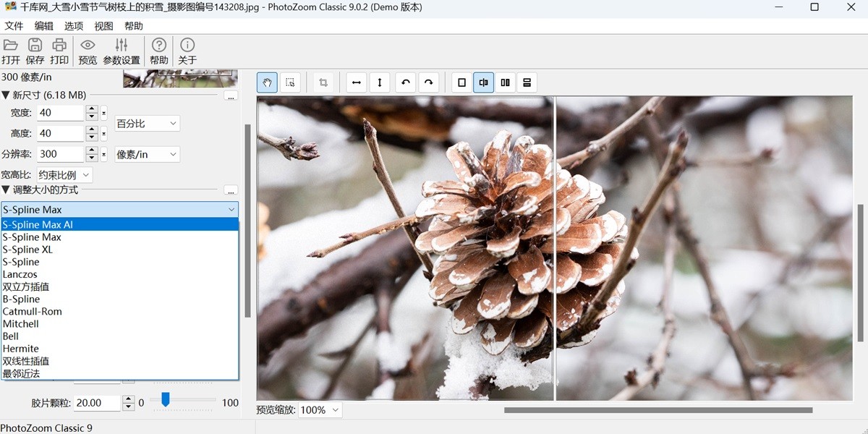Switch to horizontal split preview layout
Screen dimensions: 868x434
(x=527, y=82)
